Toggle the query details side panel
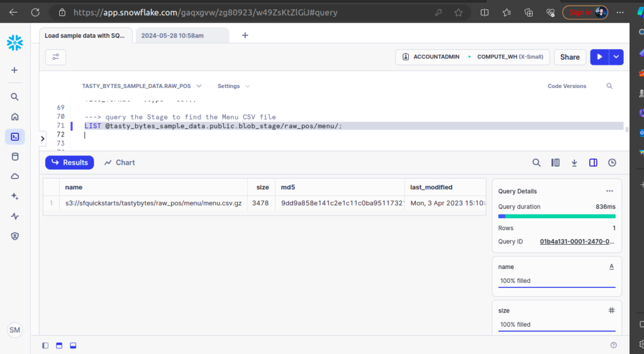The height and width of the screenshot is (354, 644). coord(593,163)
